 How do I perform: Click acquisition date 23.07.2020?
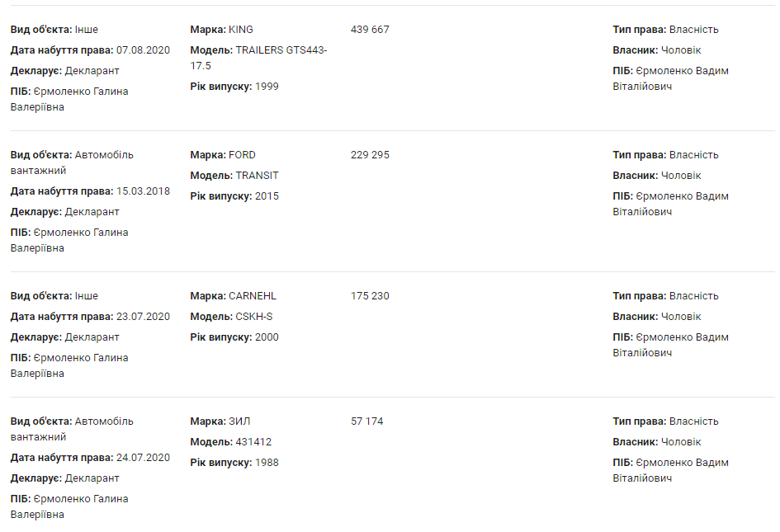pos(143,317)
